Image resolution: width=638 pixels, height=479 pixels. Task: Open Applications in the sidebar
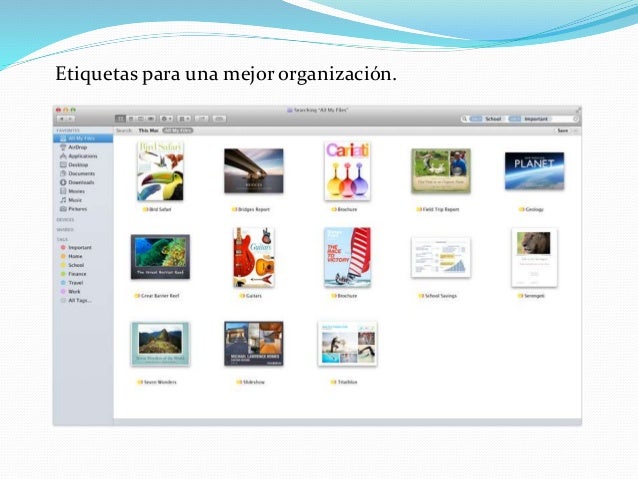(83, 156)
